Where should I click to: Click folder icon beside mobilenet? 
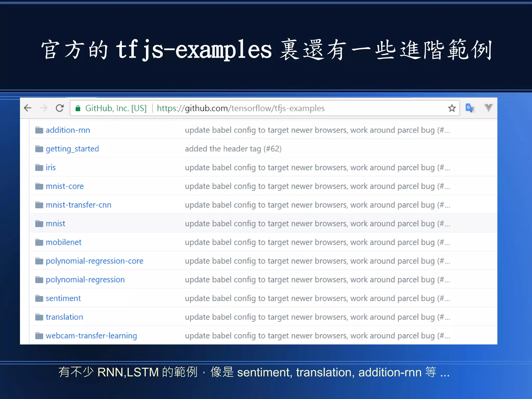39,242
